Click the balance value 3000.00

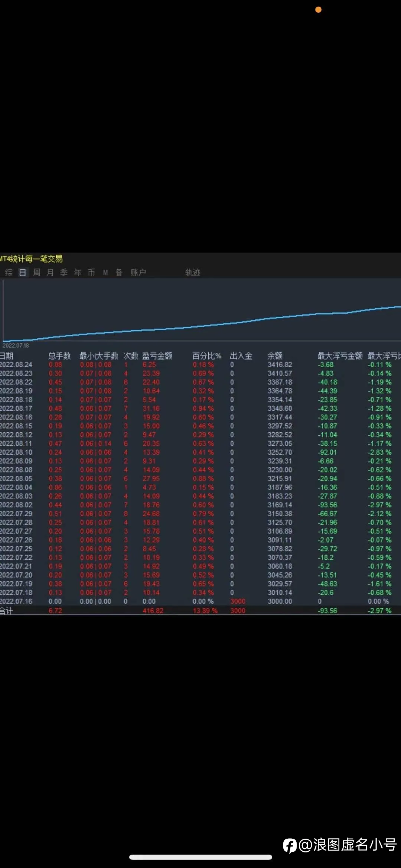pos(280,601)
